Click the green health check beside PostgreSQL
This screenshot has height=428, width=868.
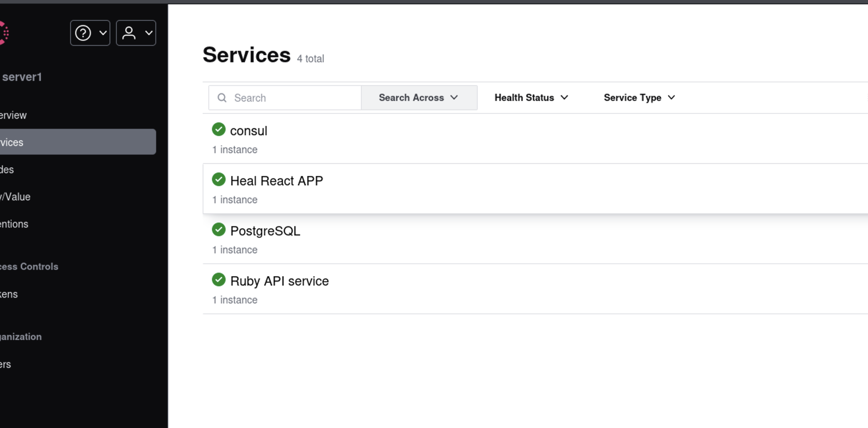[219, 230]
